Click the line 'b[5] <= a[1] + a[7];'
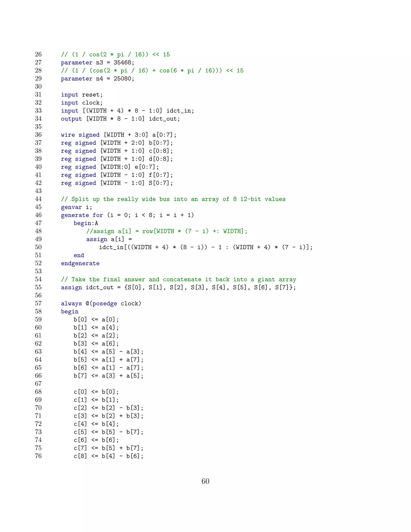The image size is (411, 532). pos(109,360)
